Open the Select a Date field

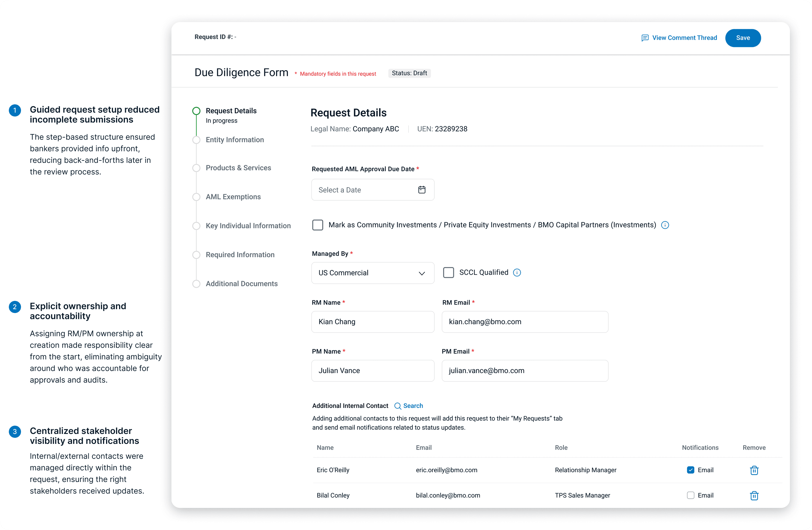(x=362, y=190)
